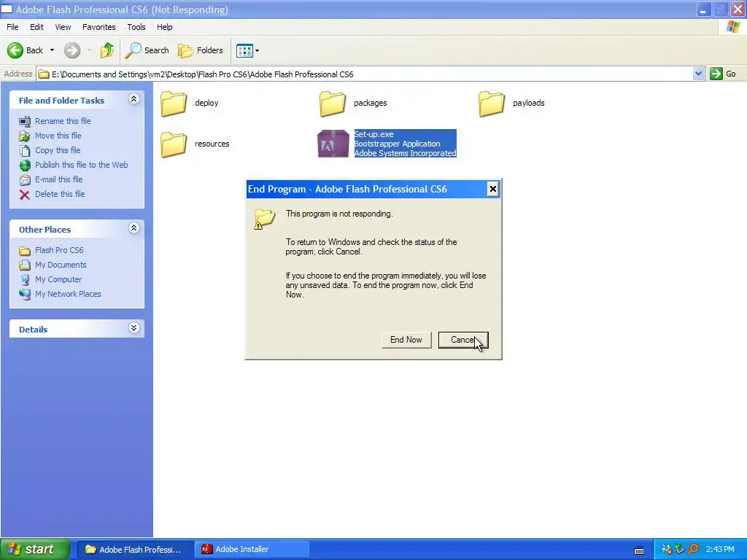Click Publish this file to the Web
This screenshot has height=560, width=747.
(81, 165)
